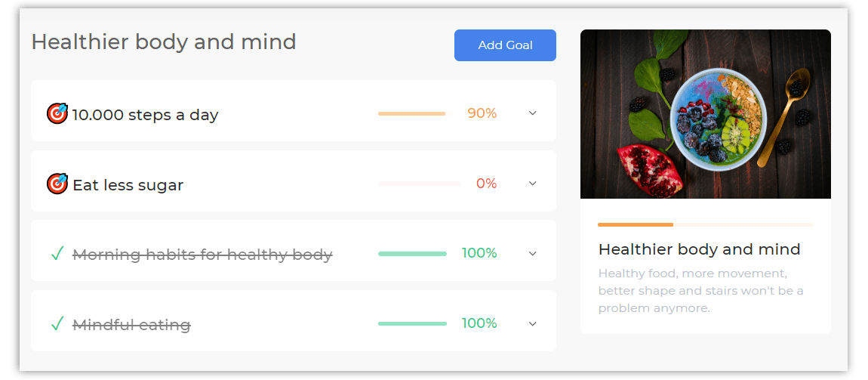868x380 pixels.
Task: Click target icon beside 10.000 steps a day
Action: (x=57, y=113)
